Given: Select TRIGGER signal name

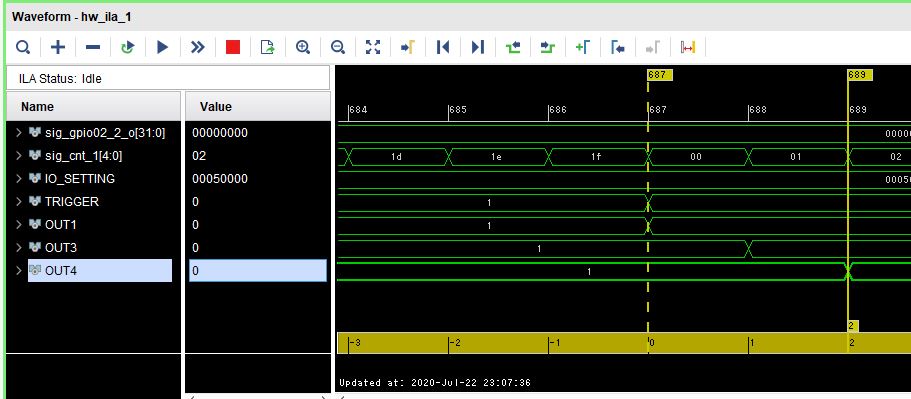Looking at the screenshot, I should (x=71, y=202).
